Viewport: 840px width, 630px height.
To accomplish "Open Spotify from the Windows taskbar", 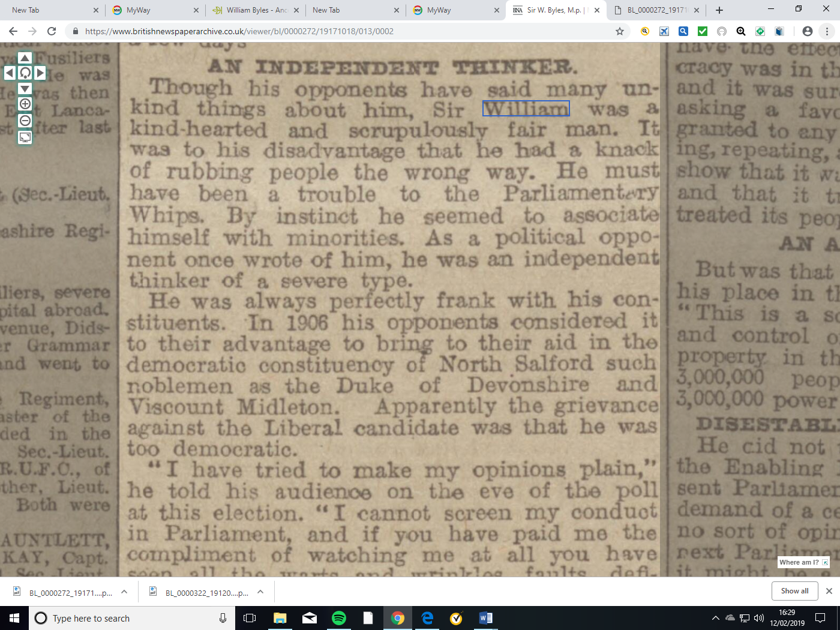I will pos(339,618).
